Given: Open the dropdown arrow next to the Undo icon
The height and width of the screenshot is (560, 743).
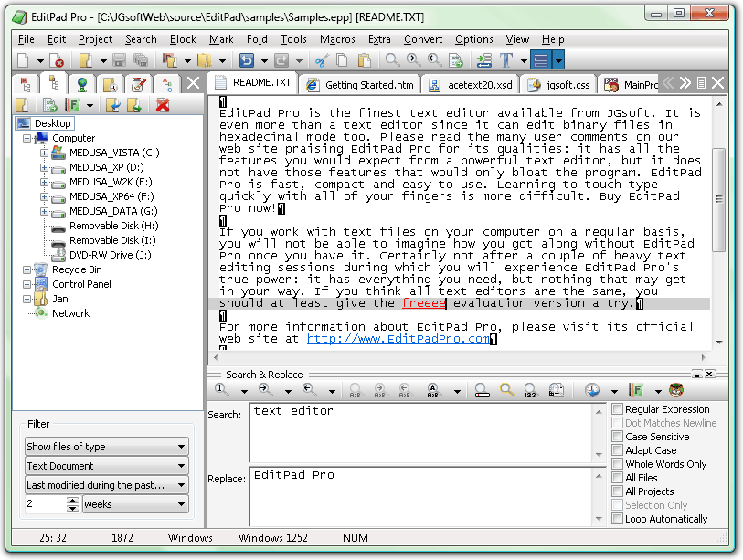Looking at the screenshot, I should click(264, 60).
